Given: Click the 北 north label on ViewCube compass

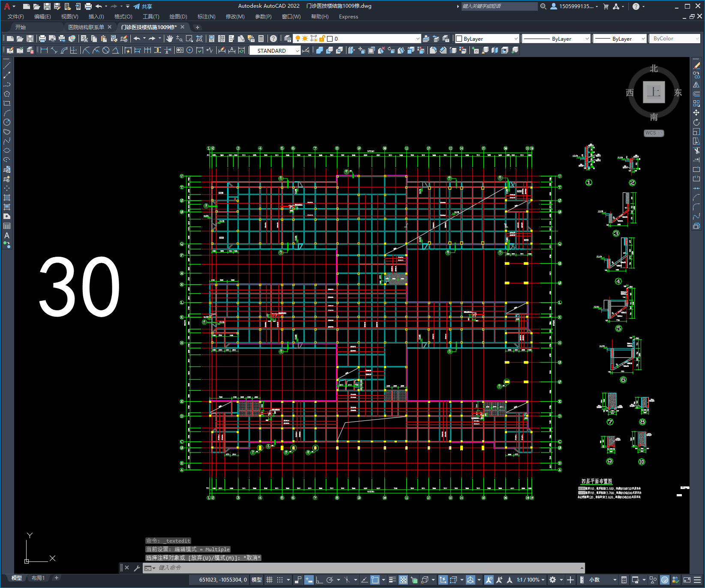Looking at the screenshot, I should 654,69.
